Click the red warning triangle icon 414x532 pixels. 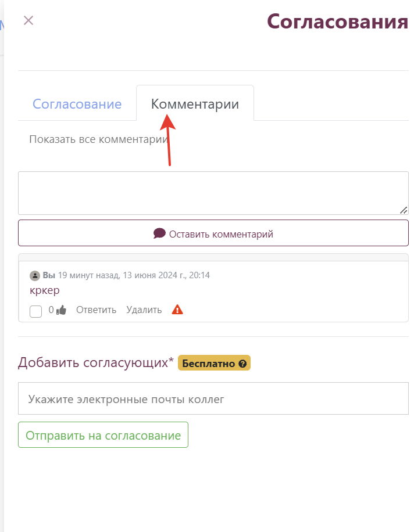click(x=177, y=310)
